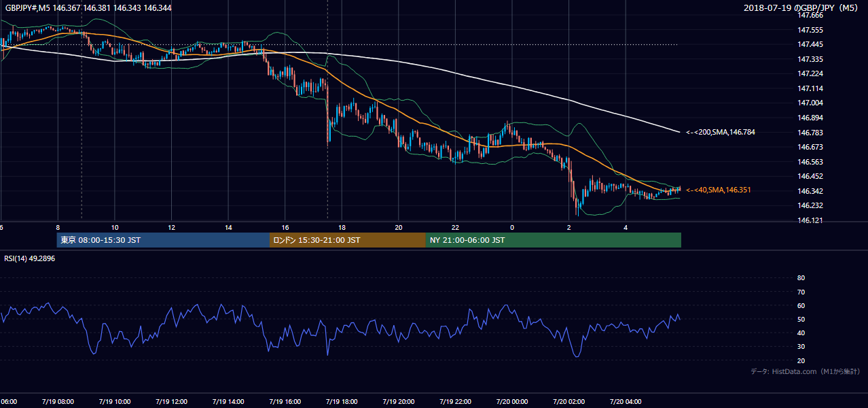This screenshot has height=408, width=868.
Task: Click RSI axis level 80
Action: point(801,278)
